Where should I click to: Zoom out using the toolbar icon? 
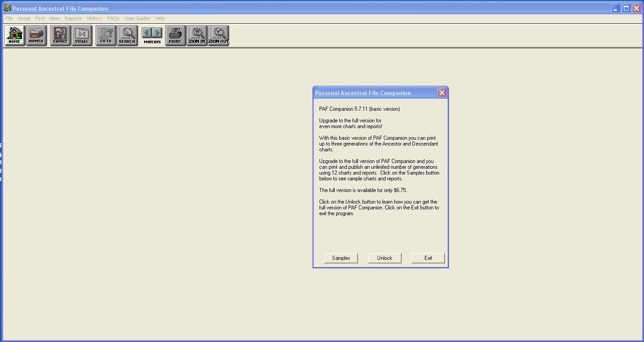[219, 36]
